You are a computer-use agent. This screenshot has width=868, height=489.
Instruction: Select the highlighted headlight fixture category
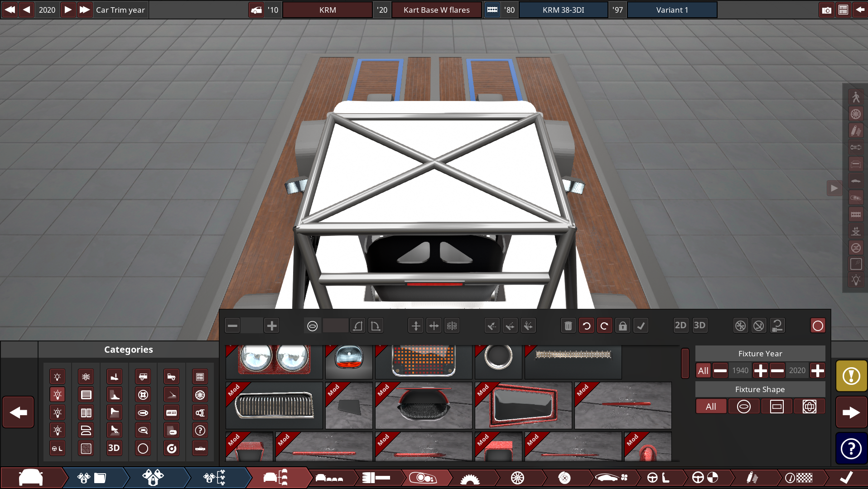(58, 395)
